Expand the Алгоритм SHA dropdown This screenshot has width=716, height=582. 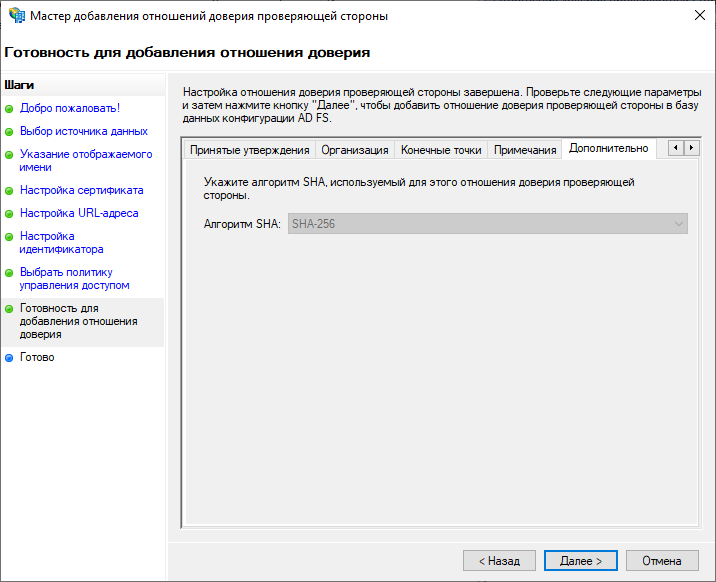[678, 224]
